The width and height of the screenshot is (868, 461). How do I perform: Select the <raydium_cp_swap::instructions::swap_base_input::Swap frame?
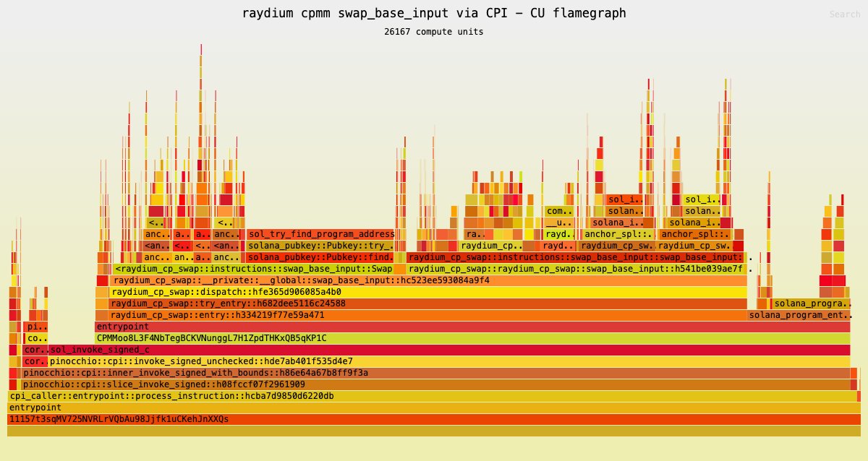point(253,269)
